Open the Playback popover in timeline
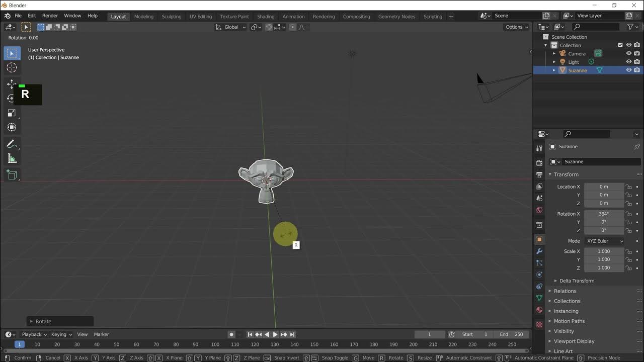 [34, 334]
